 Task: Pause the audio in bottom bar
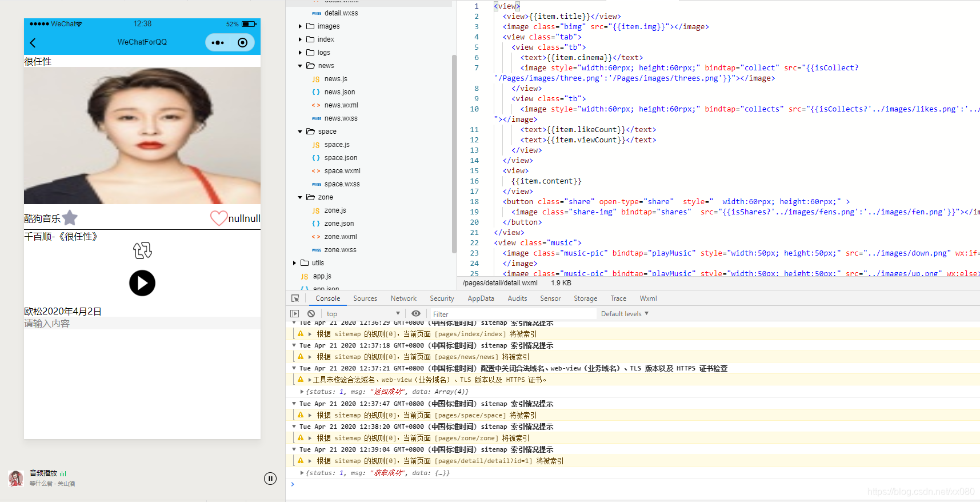270,479
